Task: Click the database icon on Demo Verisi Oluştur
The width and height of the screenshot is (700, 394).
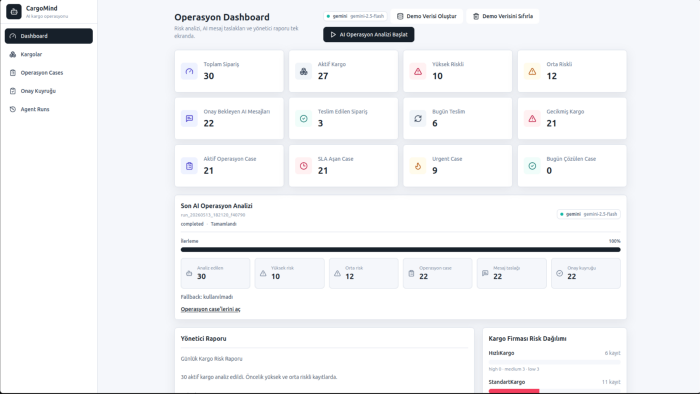Action: [400, 16]
